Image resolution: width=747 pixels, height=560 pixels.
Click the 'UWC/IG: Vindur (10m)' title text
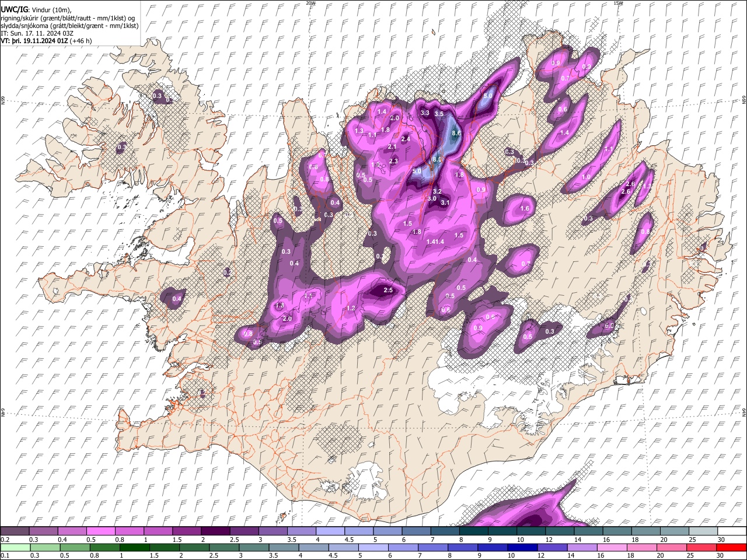pyautogui.click(x=36, y=9)
